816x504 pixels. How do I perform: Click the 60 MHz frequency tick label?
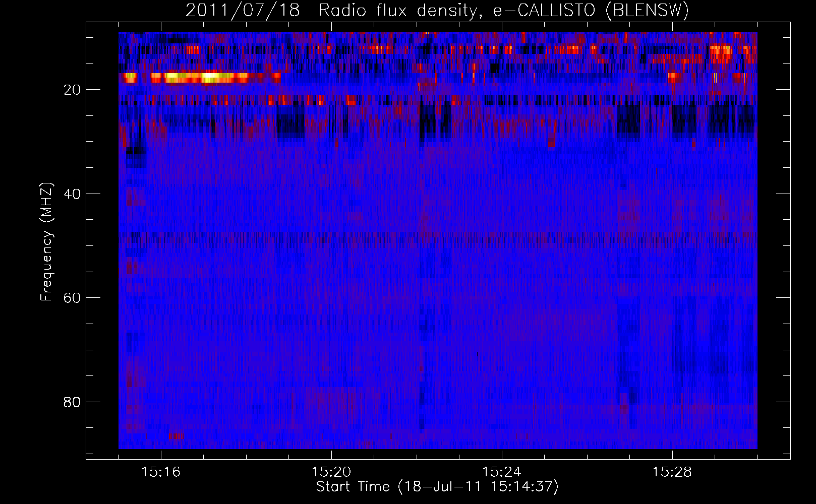coord(72,298)
